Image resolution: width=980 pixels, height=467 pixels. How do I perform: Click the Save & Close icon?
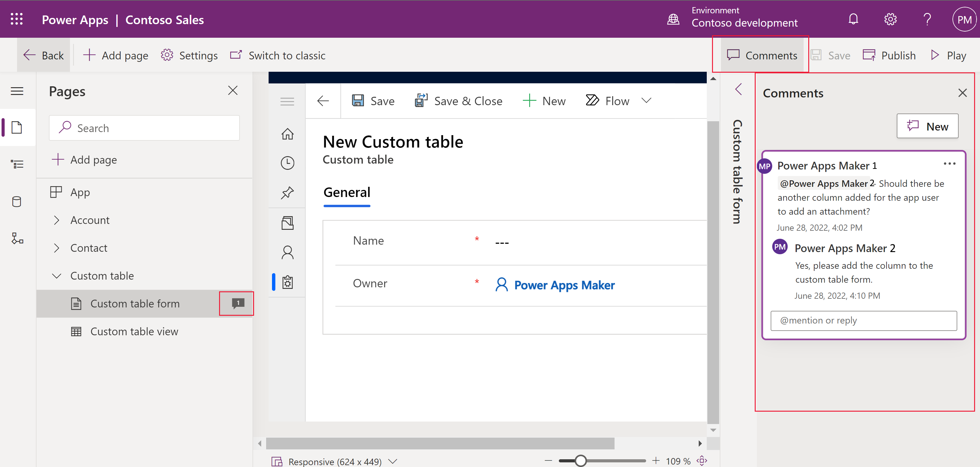[x=421, y=100]
